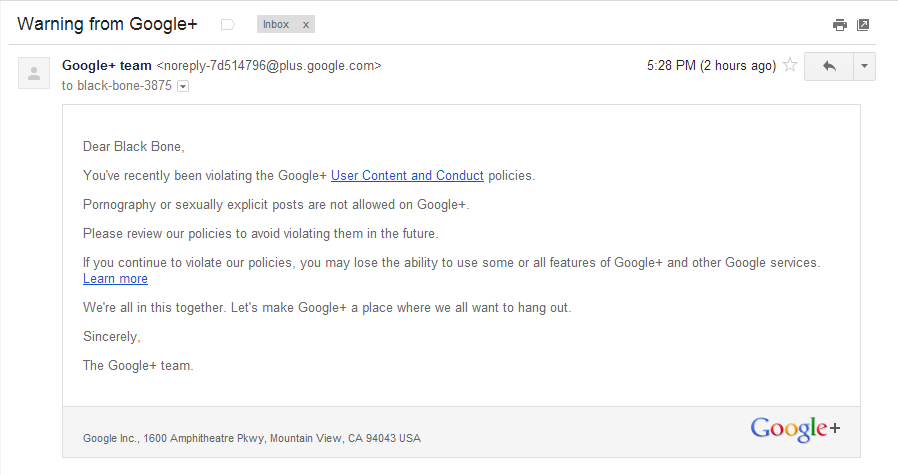Click the sender's avatar placeholder
Viewport: 898px width, 475px height.
pyautogui.click(x=34, y=73)
